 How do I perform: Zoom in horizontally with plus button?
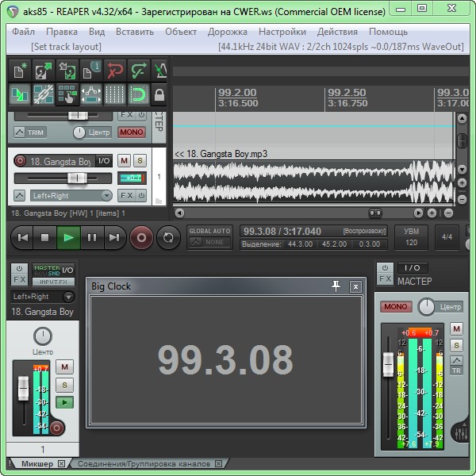[432, 213]
